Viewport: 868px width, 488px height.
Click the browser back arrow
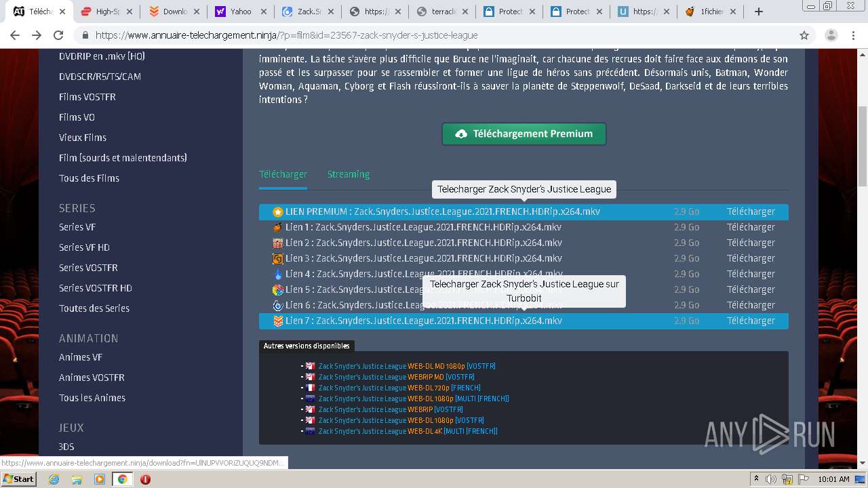(x=15, y=35)
